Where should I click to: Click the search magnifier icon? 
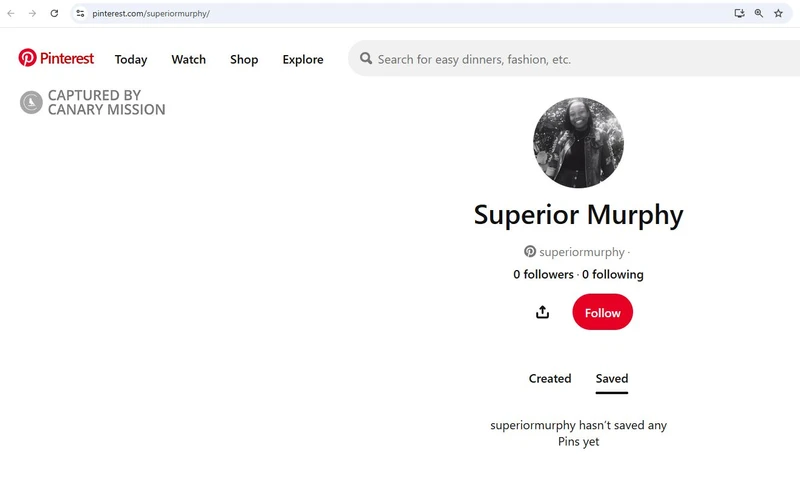(x=366, y=58)
